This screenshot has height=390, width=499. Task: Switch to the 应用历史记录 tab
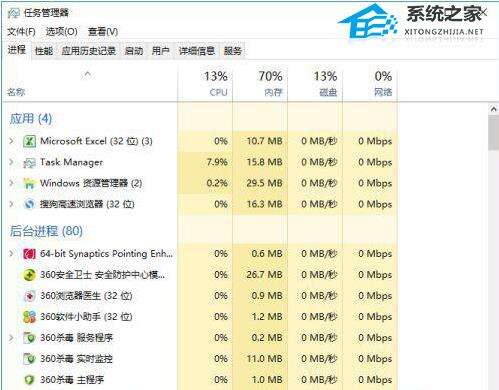tap(89, 51)
